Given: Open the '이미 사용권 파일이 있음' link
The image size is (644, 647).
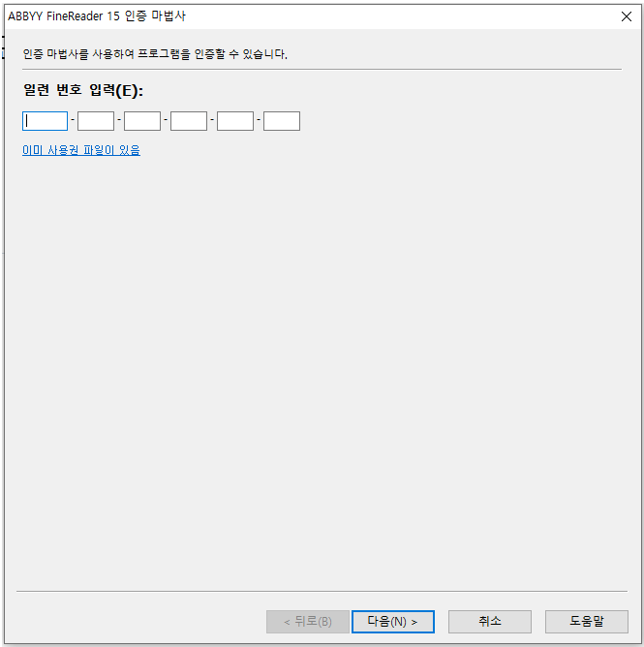Looking at the screenshot, I should point(81,150).
